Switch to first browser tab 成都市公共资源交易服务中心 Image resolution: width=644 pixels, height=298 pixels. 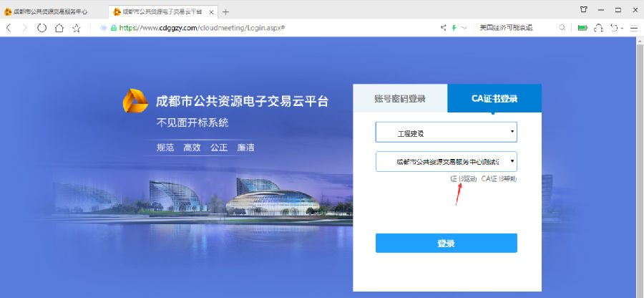click(x=50, y=11)
